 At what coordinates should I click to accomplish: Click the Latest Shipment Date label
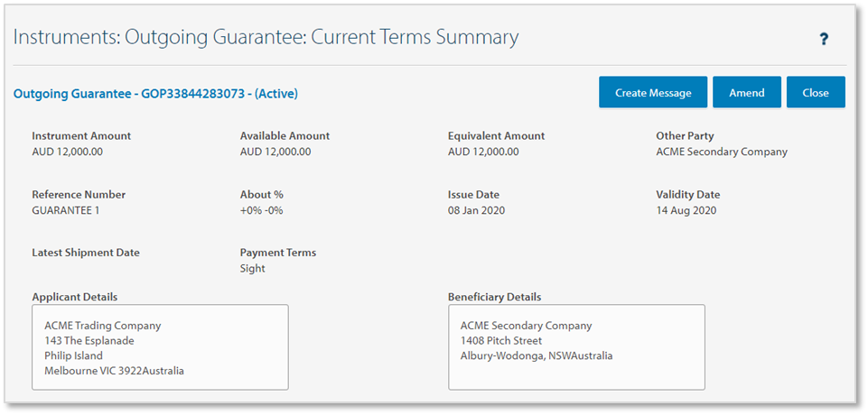86,253
